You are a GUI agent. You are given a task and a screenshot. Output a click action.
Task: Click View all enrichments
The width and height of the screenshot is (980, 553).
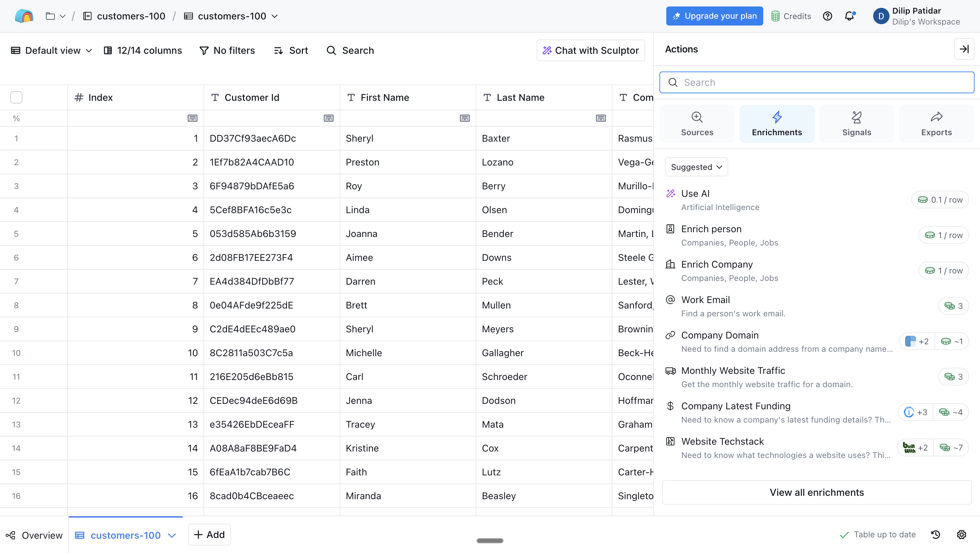816,492
